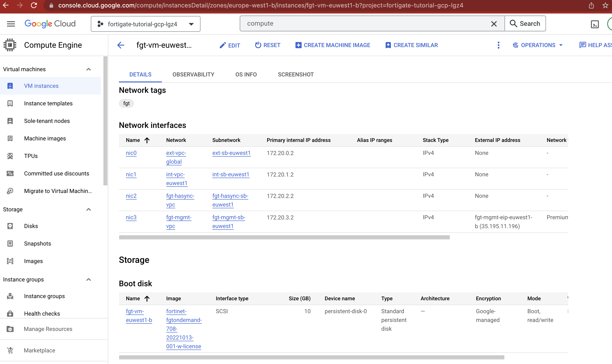Open Marketplace via its sidebar icon
This screenshot has height=364, width=612.
tap(10, 350)
